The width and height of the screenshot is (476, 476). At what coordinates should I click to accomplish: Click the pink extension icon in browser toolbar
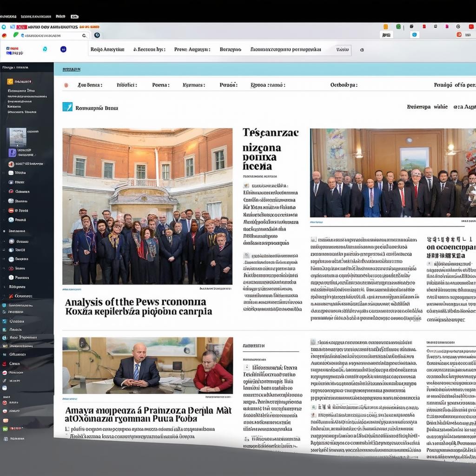[x=447, y=26]
